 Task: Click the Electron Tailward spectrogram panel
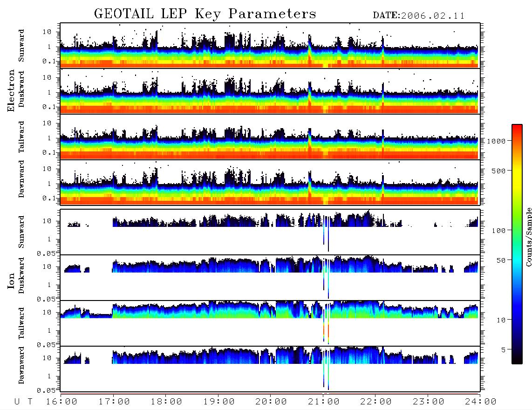(x=270, y=137)
